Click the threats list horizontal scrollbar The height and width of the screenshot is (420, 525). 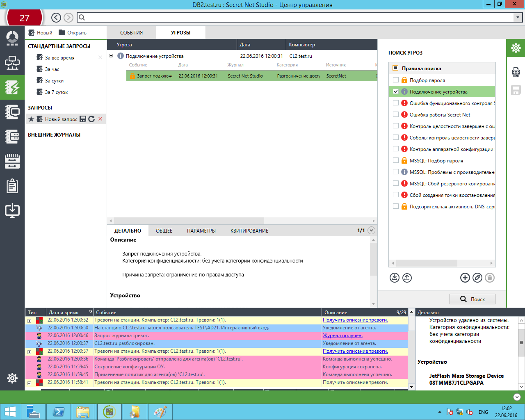pyautogui.click(x=189, y=221)
